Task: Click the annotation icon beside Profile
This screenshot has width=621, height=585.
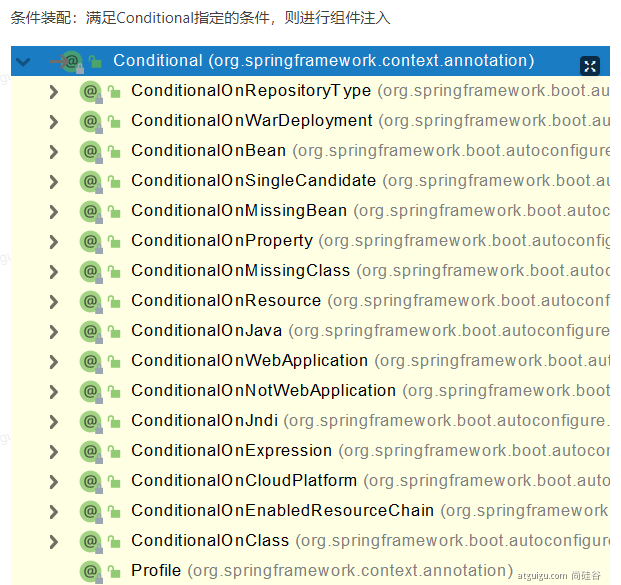Action: pyautogui.click(x=90, y=571)
